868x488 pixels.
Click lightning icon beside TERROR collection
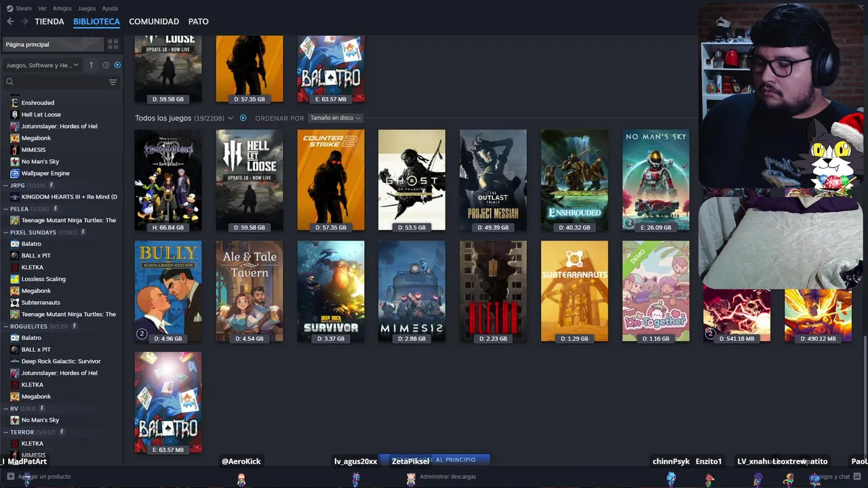[x=62, y=432]
